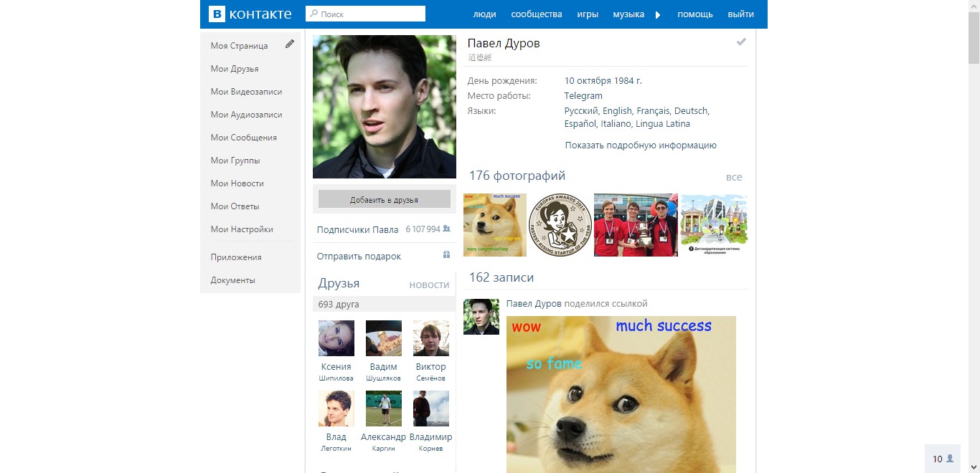Open friend Вадим Шушляков's avatar
This screenshot has height=473, width=980.
tap(384, 338)
